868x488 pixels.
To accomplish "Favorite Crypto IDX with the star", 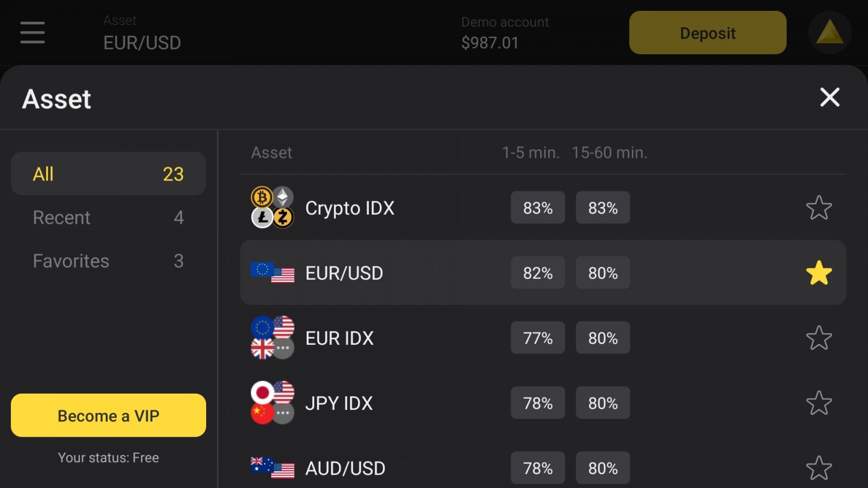I will (819, 208).
